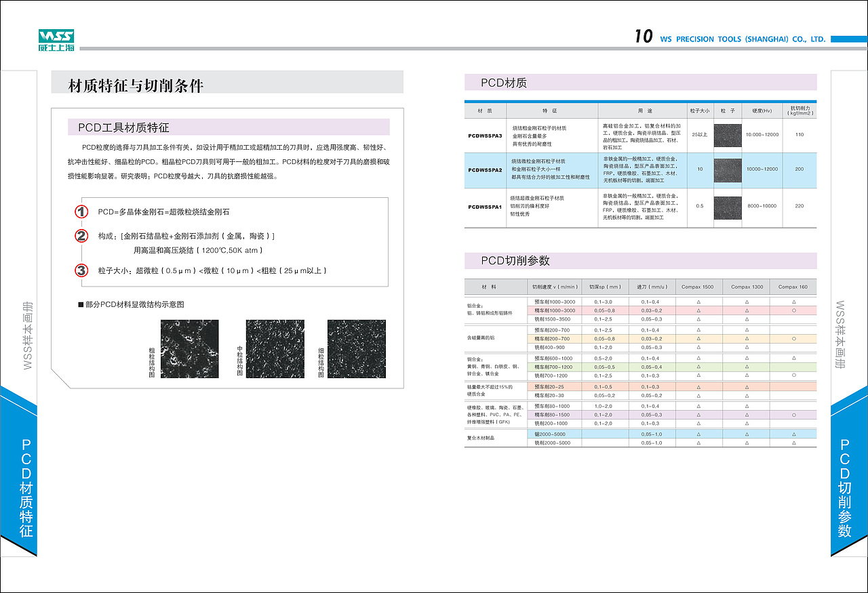Click the 抗切削力 column header
Image resolution: width=868 pixels, height=593 pixels.
point(800,110)
